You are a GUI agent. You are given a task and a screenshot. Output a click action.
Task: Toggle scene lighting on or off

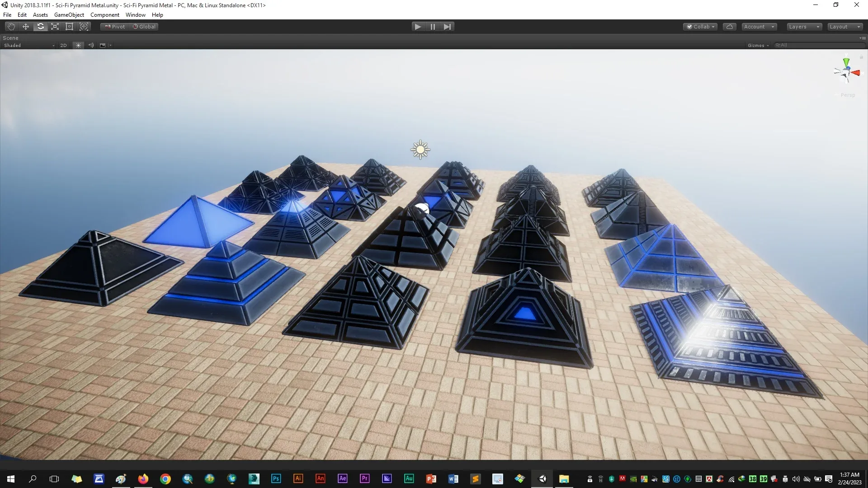[78, 45]
